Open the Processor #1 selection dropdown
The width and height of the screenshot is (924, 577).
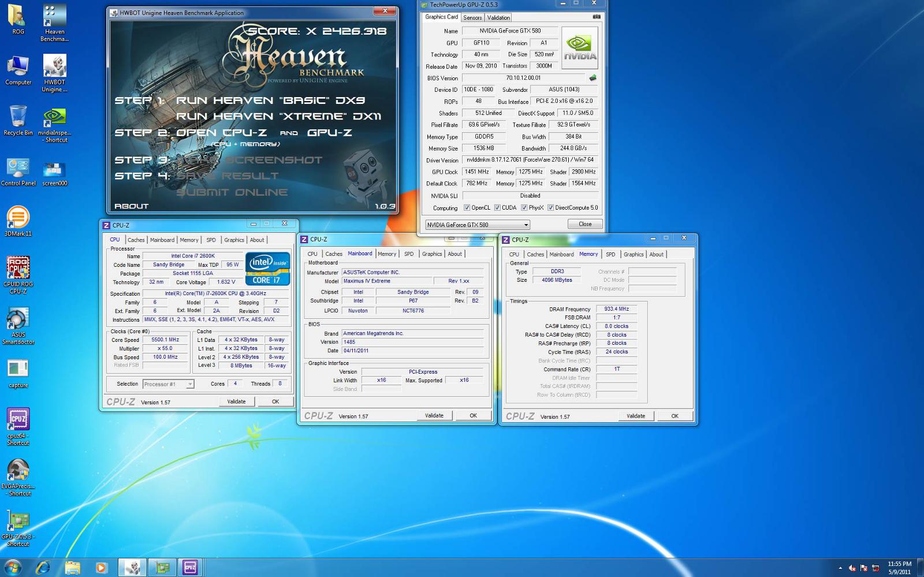tap(168, 384)
